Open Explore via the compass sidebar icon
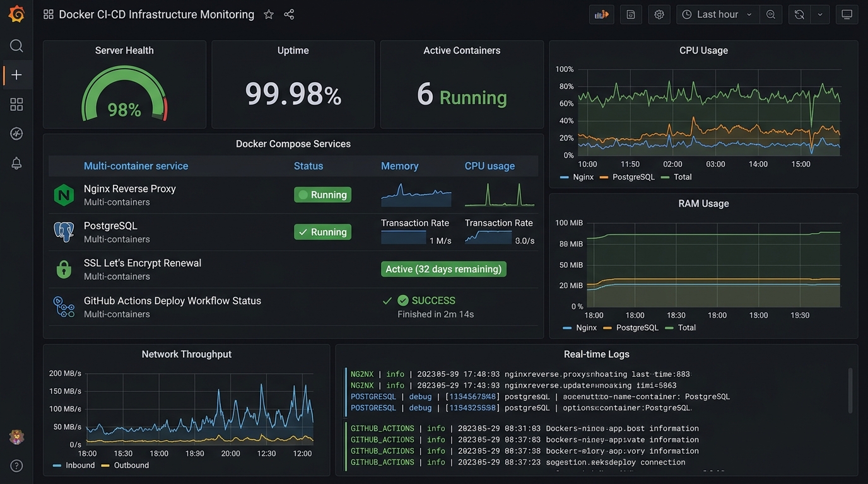This screenshot has width=868, height=484. point(17,134)
